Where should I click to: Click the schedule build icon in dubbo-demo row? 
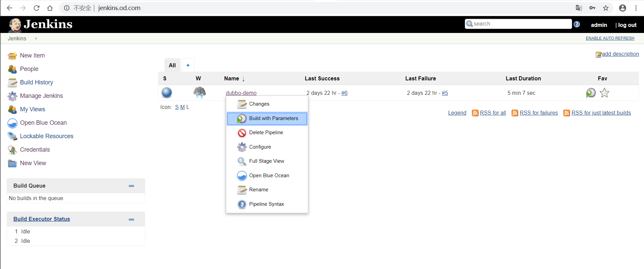point(591,93)
